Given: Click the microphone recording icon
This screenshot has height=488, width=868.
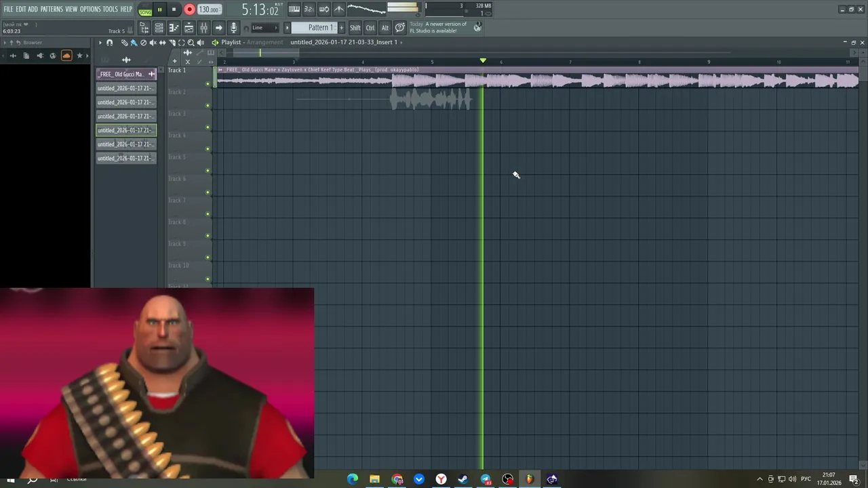Looking at the screenshot, I should pyautogui.click(x=233, y=28).
